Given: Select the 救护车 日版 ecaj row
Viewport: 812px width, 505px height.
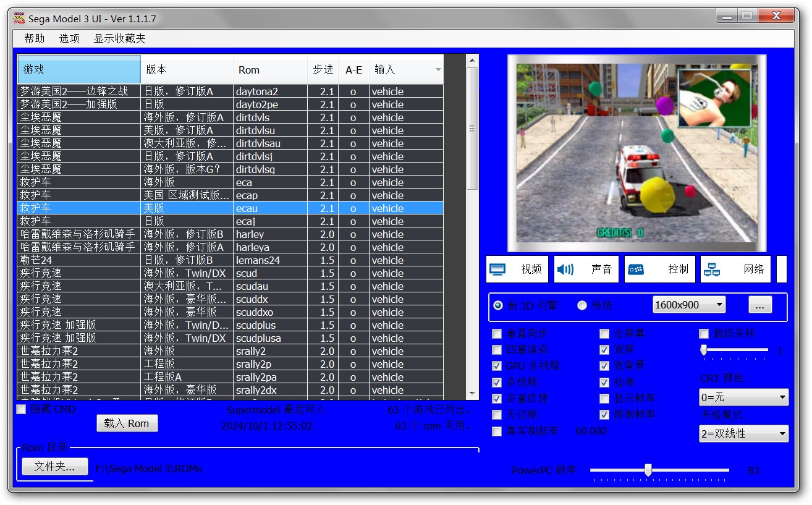Looking at the screenshot, I should (230, 221).
